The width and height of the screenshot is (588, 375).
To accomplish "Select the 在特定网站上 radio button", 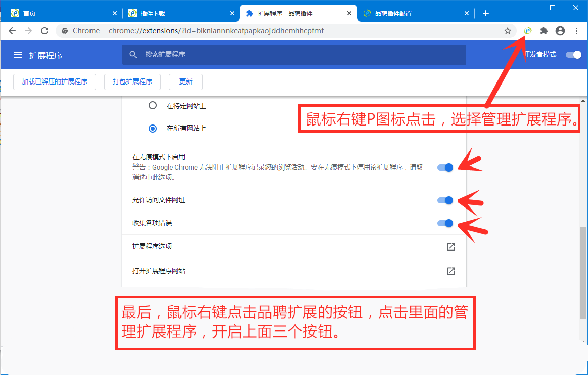I will click(x=153, y=105).
